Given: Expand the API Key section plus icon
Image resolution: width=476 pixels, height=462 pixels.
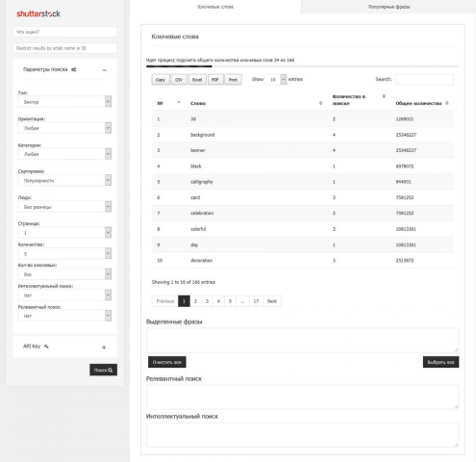Looking at the screenshot, I should 104,347.
